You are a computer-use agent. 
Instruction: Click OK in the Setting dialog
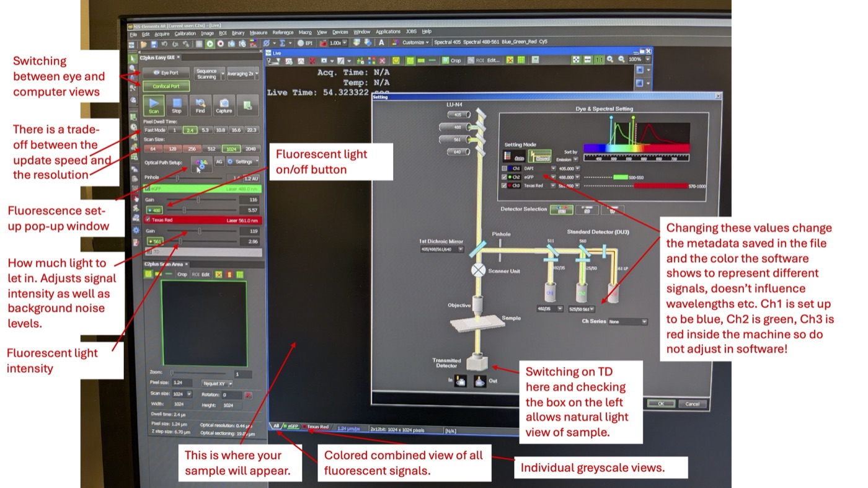[661, 404]
